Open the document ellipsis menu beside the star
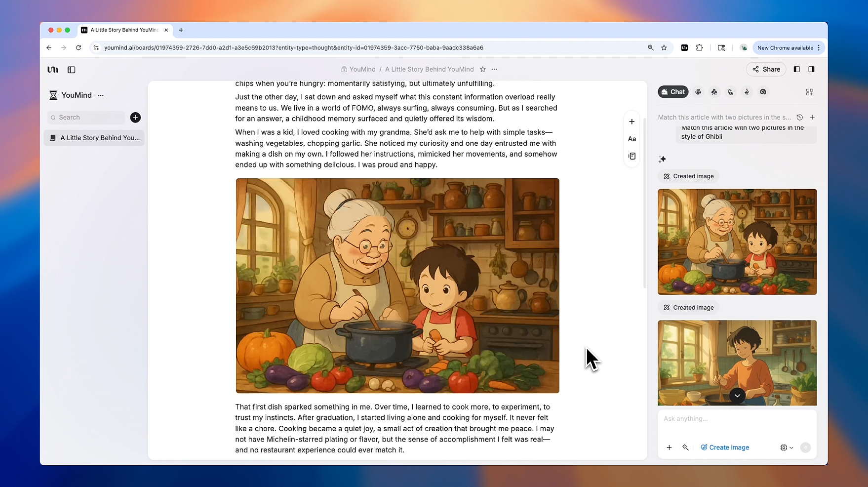Viewport: 868px width, 487px height. (494, 69)
